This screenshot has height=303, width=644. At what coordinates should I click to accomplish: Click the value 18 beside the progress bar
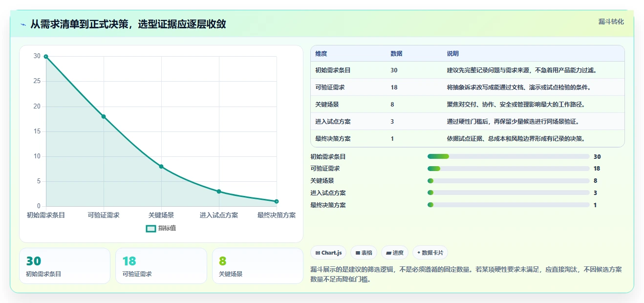click(597, 169)
